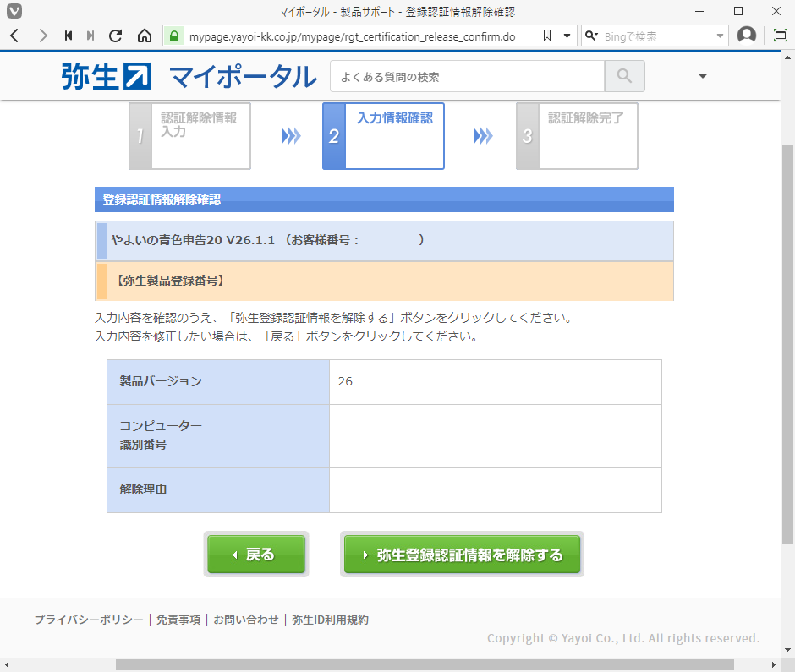This screenshot has width=795, height=672.
Task: Click the search engine selector icon
Action: coord(591,36)
